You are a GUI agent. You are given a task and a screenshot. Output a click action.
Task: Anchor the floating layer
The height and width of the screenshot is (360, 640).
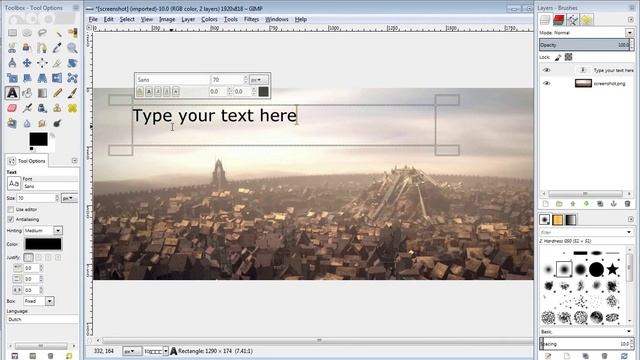[613, 204]
